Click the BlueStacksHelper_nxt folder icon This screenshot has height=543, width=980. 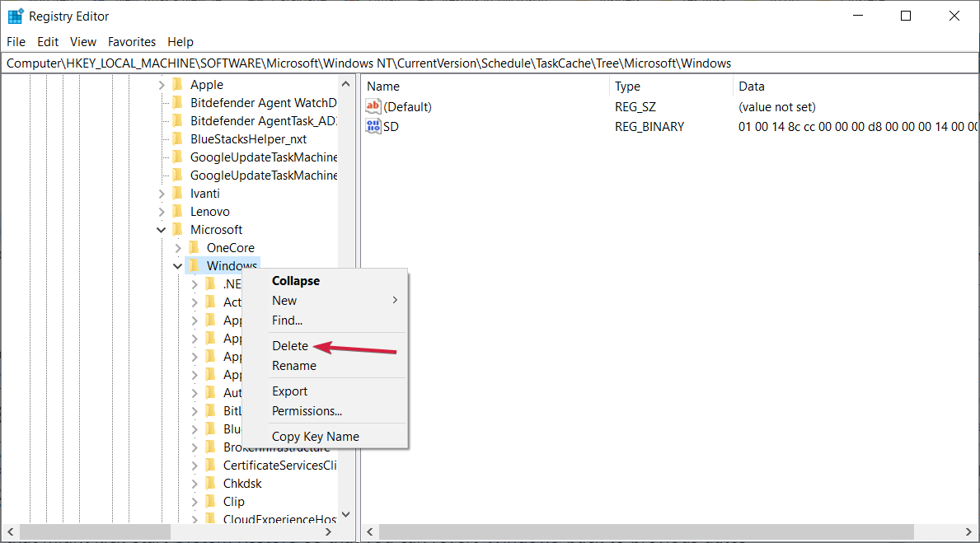[x=177, y=138]
